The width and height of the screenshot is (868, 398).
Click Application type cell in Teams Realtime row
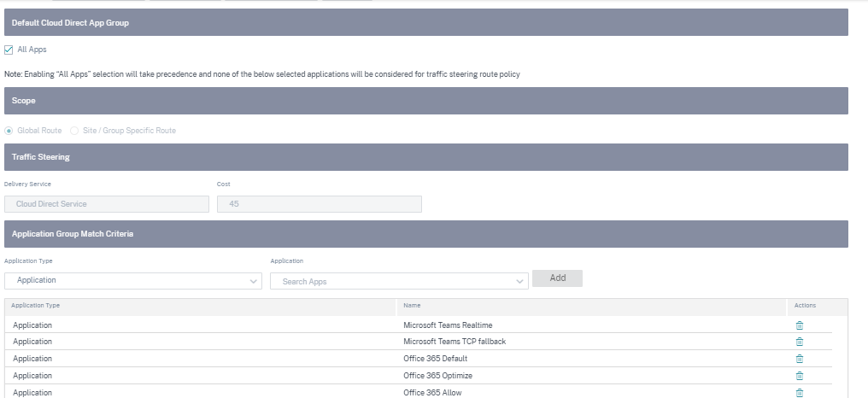(x=32, y=325)
